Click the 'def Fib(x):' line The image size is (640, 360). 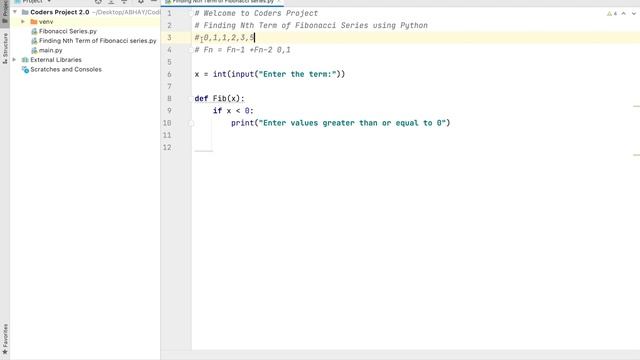click(x=219, y=98)
